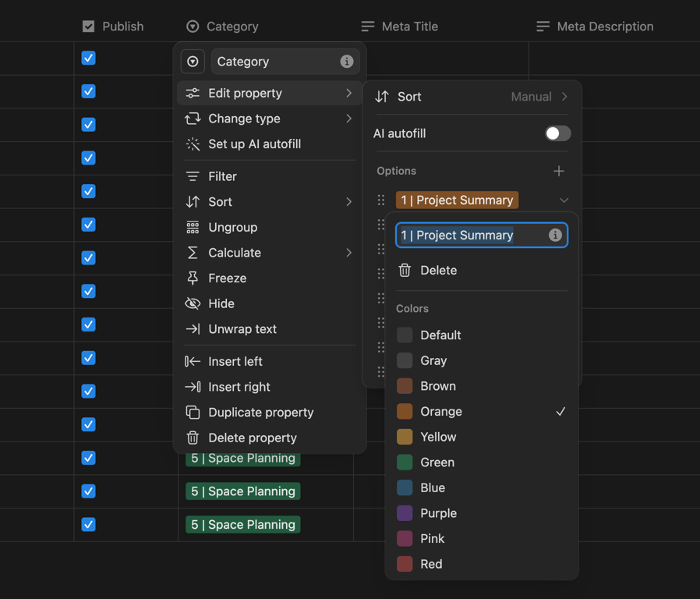This screenshot has height=599, width=700.
Task: Click the option name text field
Action: tap(468, 236)
